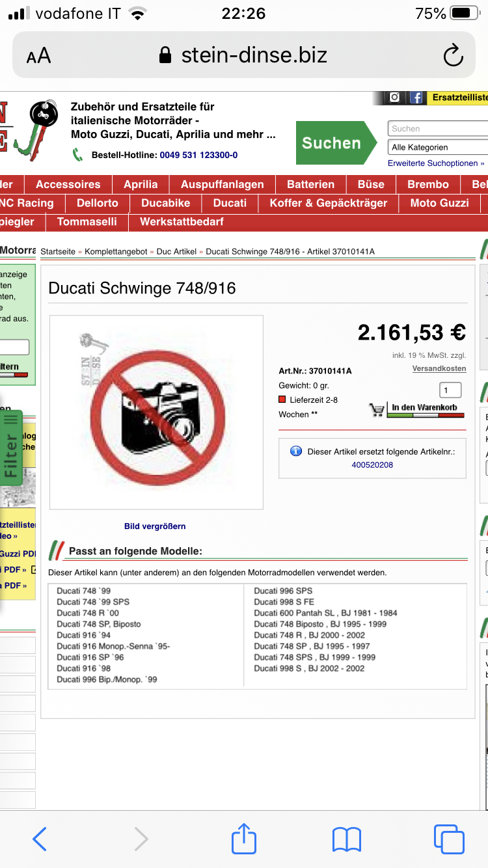Viewport: 488px width, 868px height.
Task: Open the Versandkosten link
Action: pyautogui.click(x=439, y=368)
